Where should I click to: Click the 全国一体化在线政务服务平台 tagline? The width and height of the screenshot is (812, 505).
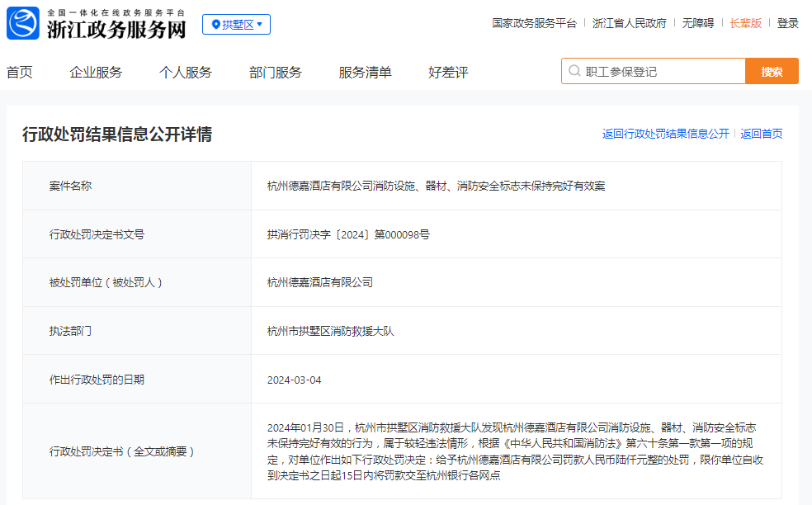click(x=116, y=12)
